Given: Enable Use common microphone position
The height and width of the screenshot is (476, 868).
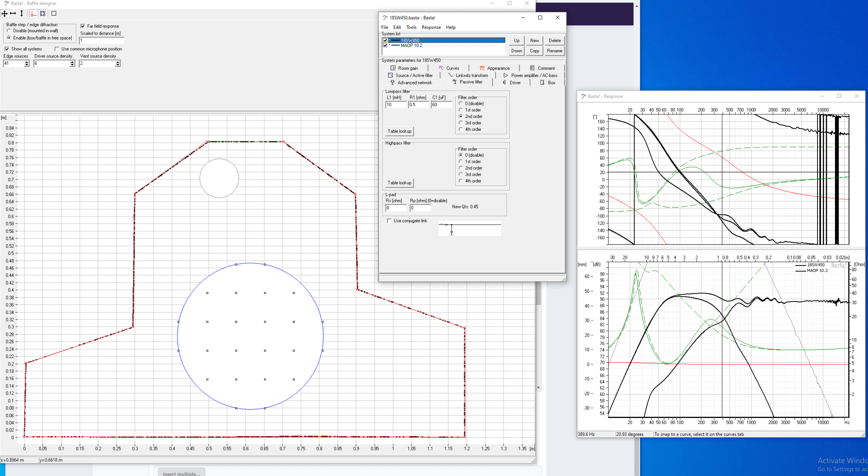Looking at the screenshot, I should (x=57, y=49).
